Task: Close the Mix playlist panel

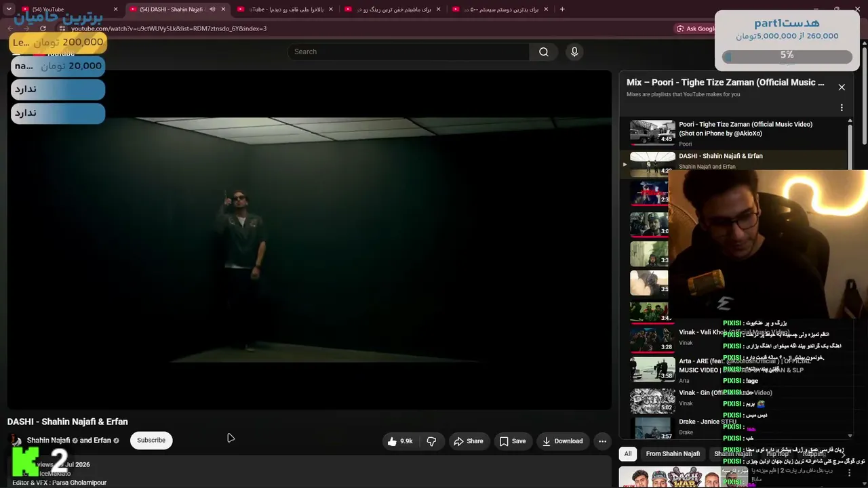Action: [x=842, y=87]
